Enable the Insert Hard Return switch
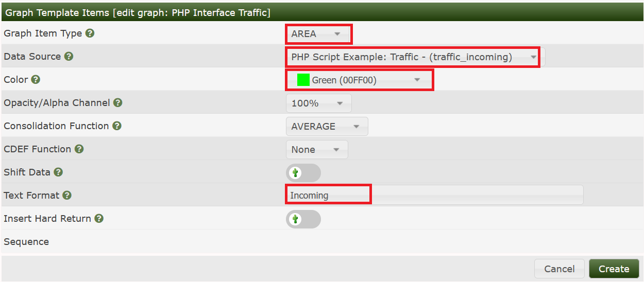The width and height of the screenshot is (644, 282). click(303, 219)
